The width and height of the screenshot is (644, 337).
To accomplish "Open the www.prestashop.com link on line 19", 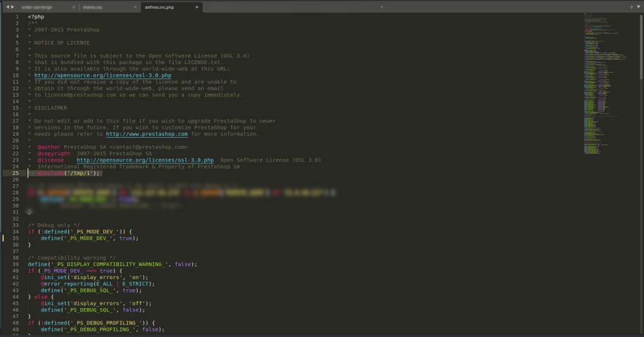I will point(147,134).
